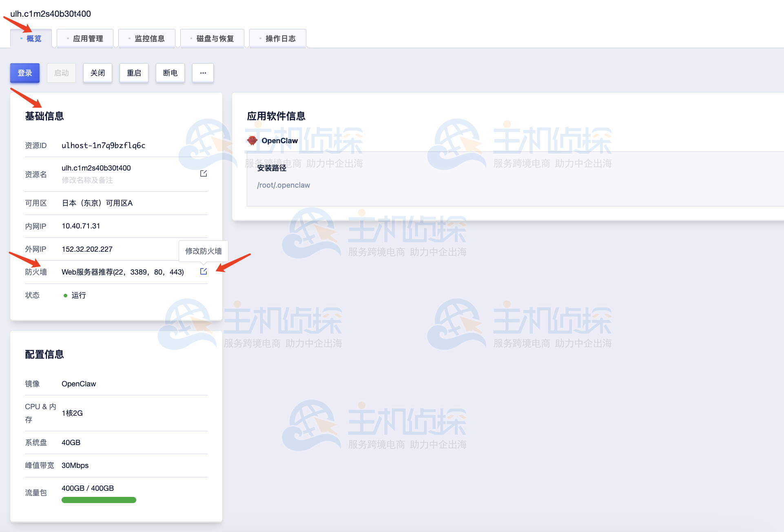784x532 pixels.
Task: Click the modify firewall edit icon
Action: pos(204,271)
